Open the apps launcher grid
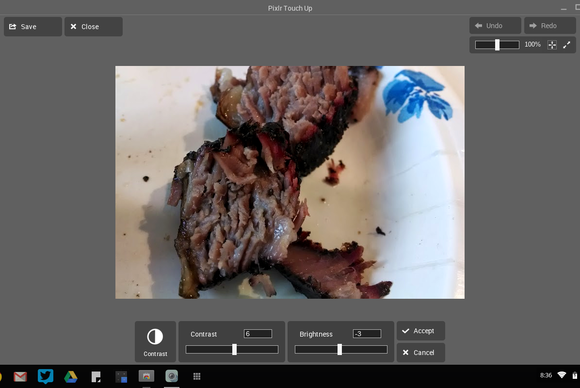 (197, 376)
